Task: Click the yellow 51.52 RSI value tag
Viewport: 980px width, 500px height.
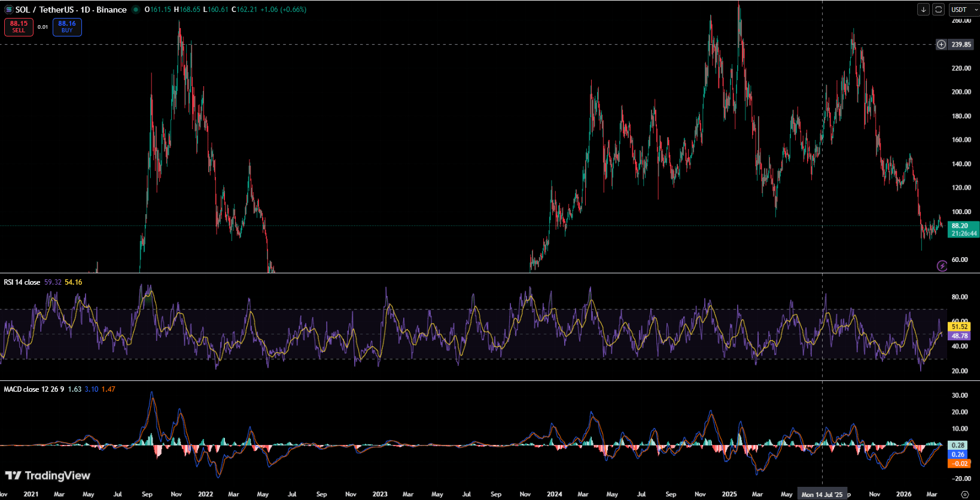Action: (960, 327)
